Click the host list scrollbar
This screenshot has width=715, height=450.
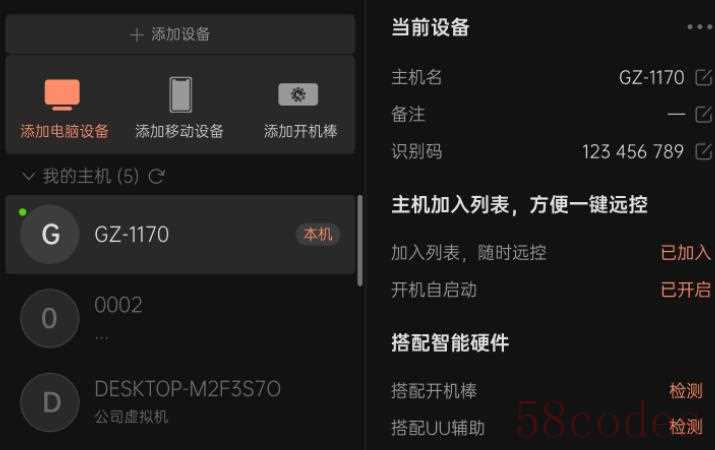pyautogui.click(x=360, y=240)
